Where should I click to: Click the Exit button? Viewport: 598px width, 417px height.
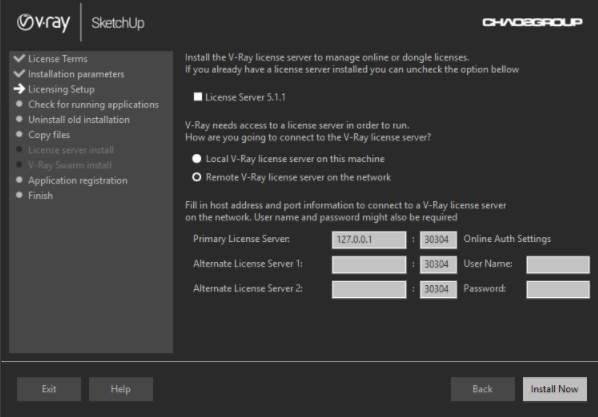[49, 389]
